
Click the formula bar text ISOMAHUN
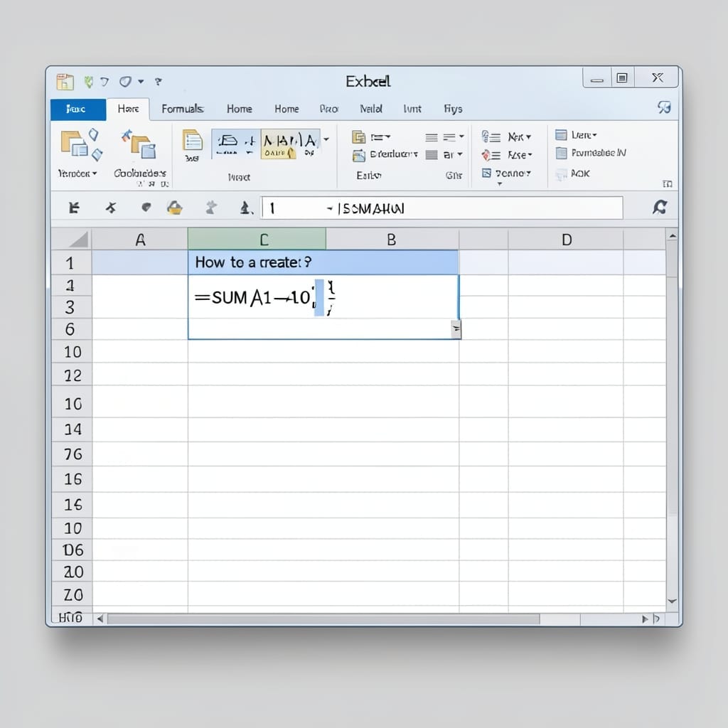[x=371, y=208]
